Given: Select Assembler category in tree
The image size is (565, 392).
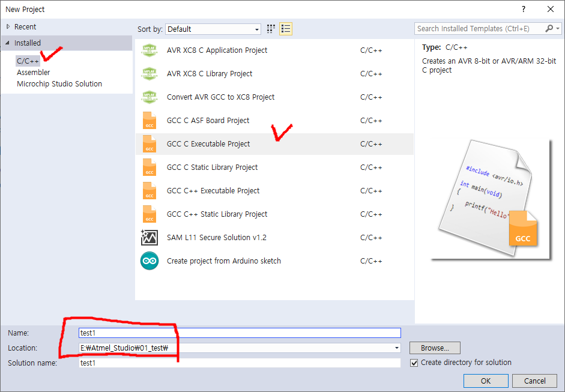Looking at the screenshot, I should [34, 73].
